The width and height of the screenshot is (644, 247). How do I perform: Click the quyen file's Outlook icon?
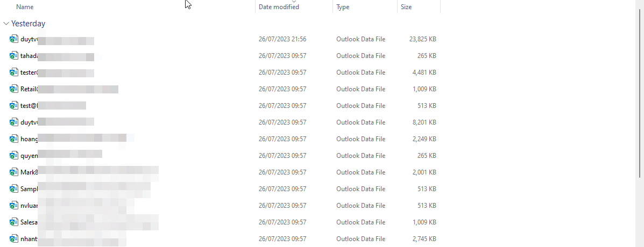pyautogui.click(x=14, y=156)
